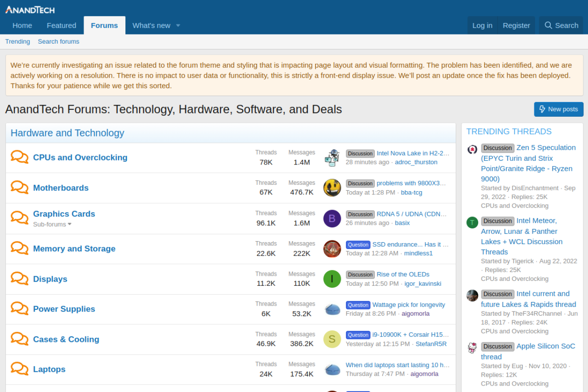Viewport: 588px width, 392px height.
Task: Open the Search forums link
Action: pyautogui.click(x=58, y=41)
